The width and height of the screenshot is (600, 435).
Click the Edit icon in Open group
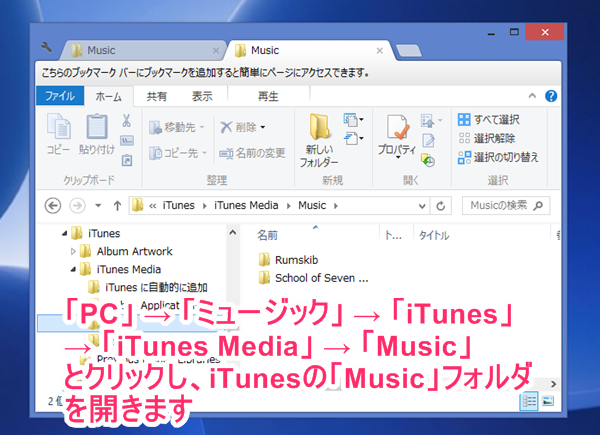coord(428,140)
